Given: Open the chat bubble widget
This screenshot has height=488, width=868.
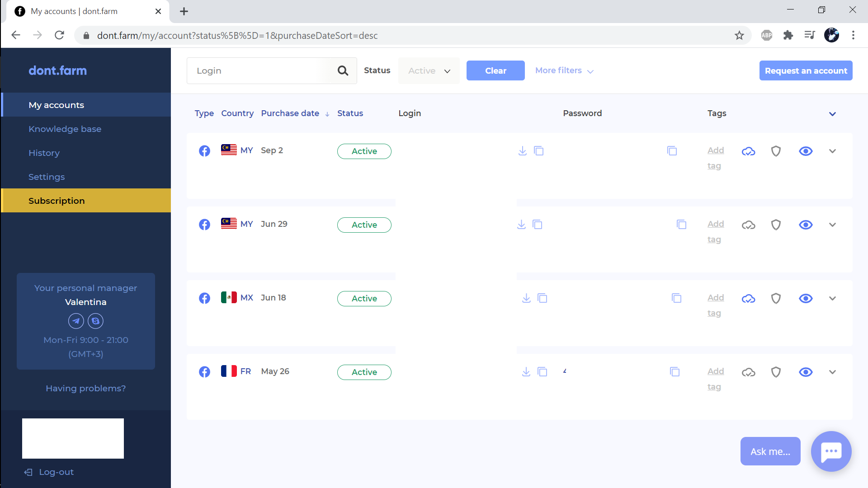Looking at the screenshot, I should (x=831, y=451).
